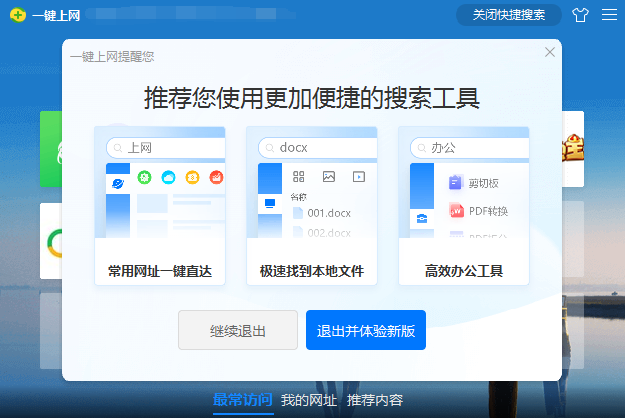
Task: Click the 办公 search field
Action: pos(469,147)
